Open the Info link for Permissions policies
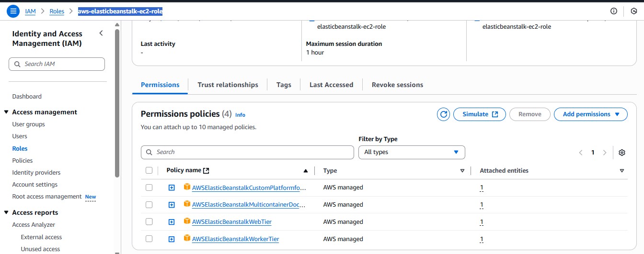 (x=240, y=115)
